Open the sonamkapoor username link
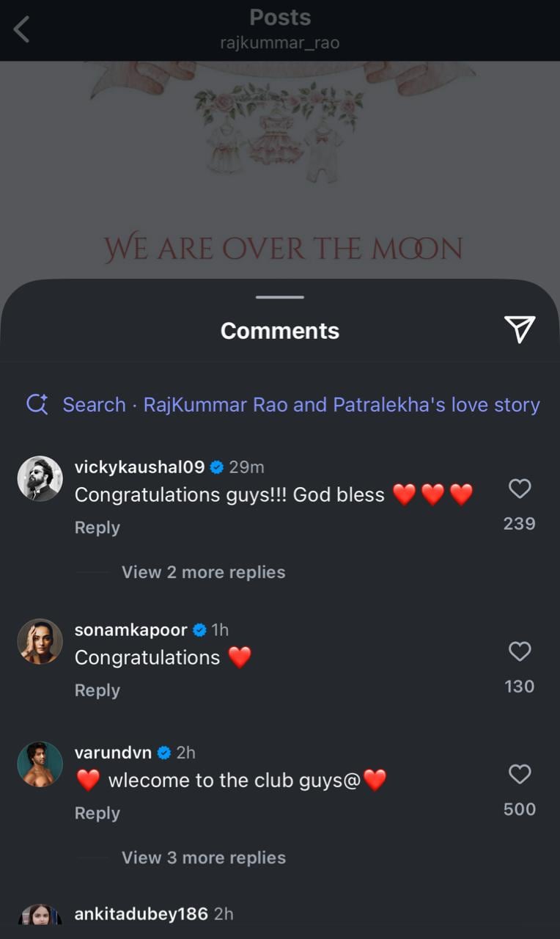This screenshot has width=560, height=939. (x=130, y=630)
